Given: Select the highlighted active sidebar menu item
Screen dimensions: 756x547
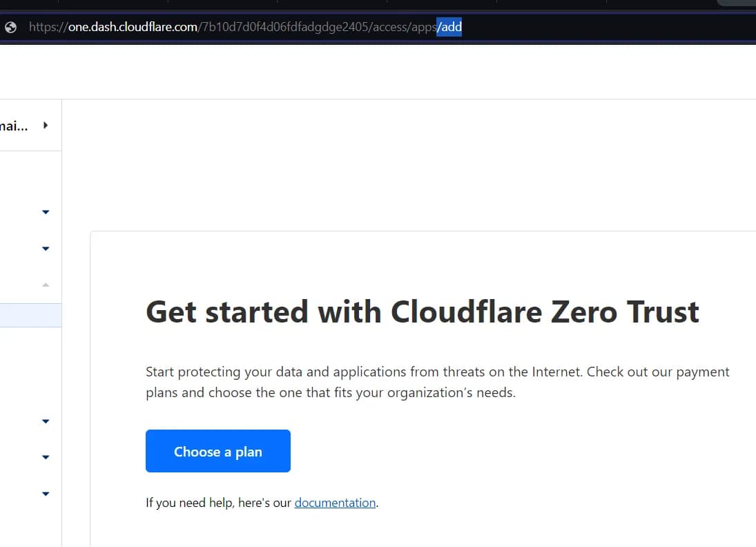Looking at the screenshot, I should click(x=30, y=316).
